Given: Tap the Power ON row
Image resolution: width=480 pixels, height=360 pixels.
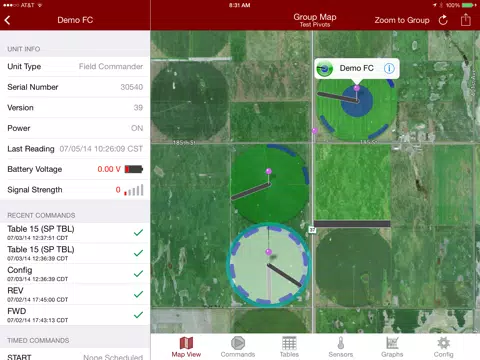Looking at the screenshot, I should [x=75, y=128].
